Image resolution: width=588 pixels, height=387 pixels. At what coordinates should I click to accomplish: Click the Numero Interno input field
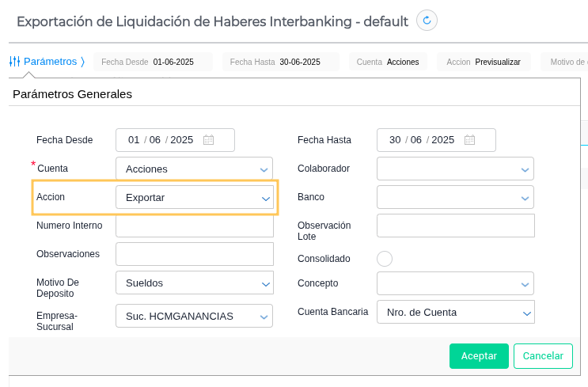(194, 226)
